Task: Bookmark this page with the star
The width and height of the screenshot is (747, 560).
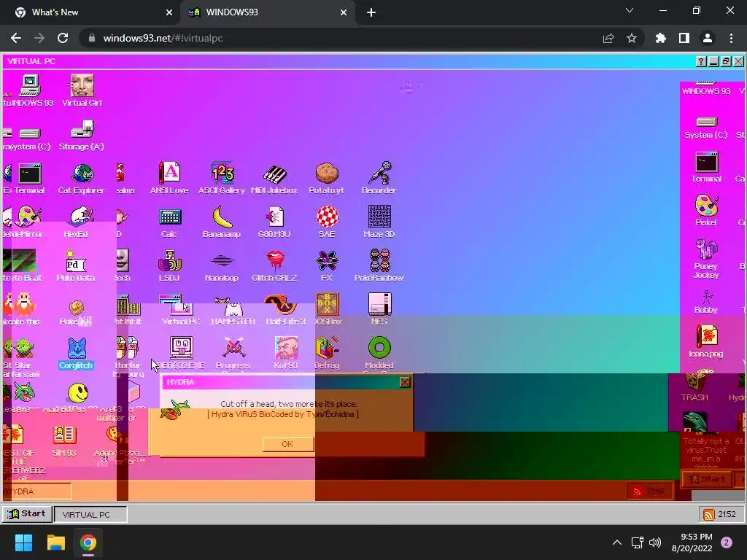Action: [x=632, y=38]
